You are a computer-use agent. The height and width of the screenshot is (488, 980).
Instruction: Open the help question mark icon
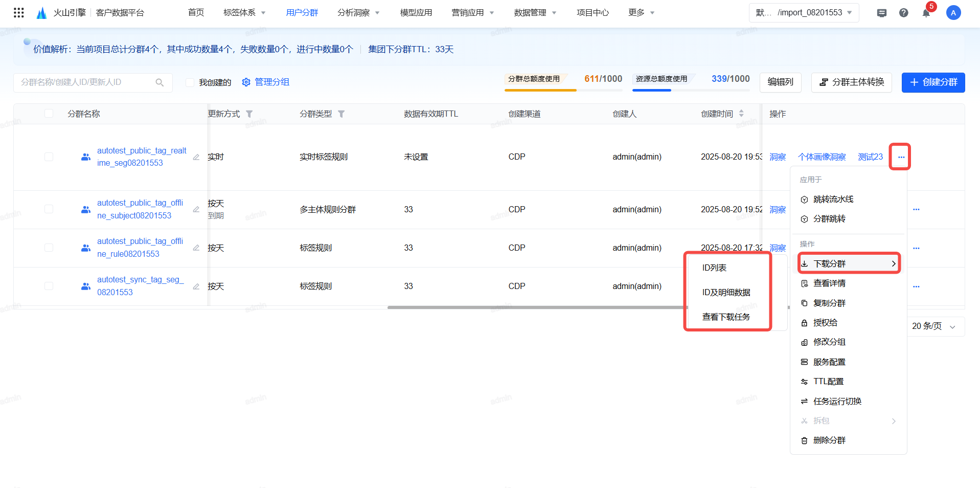click(x=903, y=13)
